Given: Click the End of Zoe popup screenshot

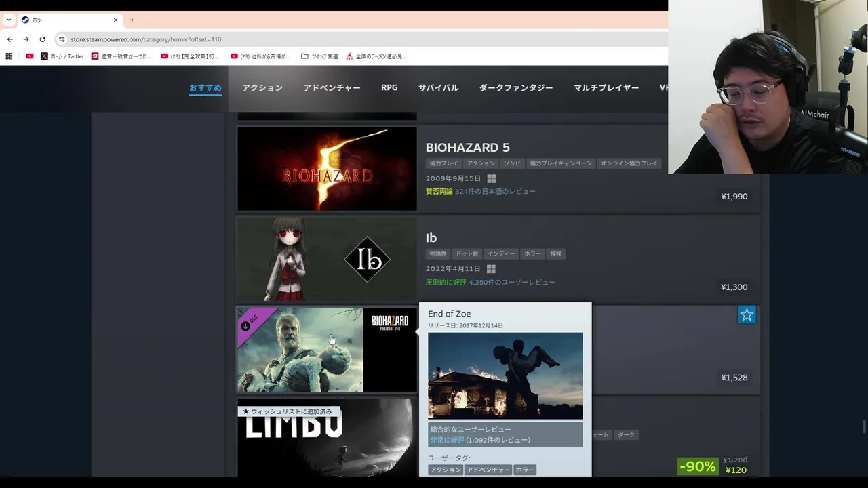Looking at the screenshot, I should (x=505, y=375).
